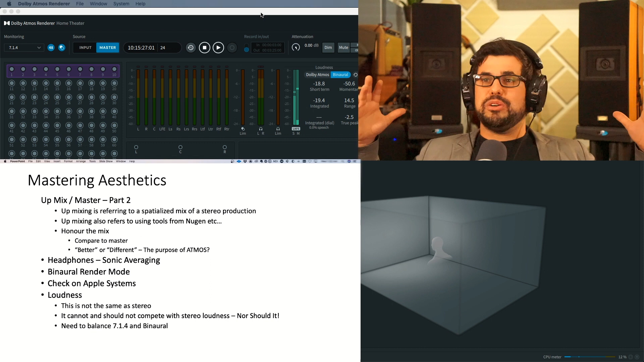Viewport: 644px width, 362px height.
Task: Switch source to MASTER
Action: pyautogui.click(x=108, y=48)
